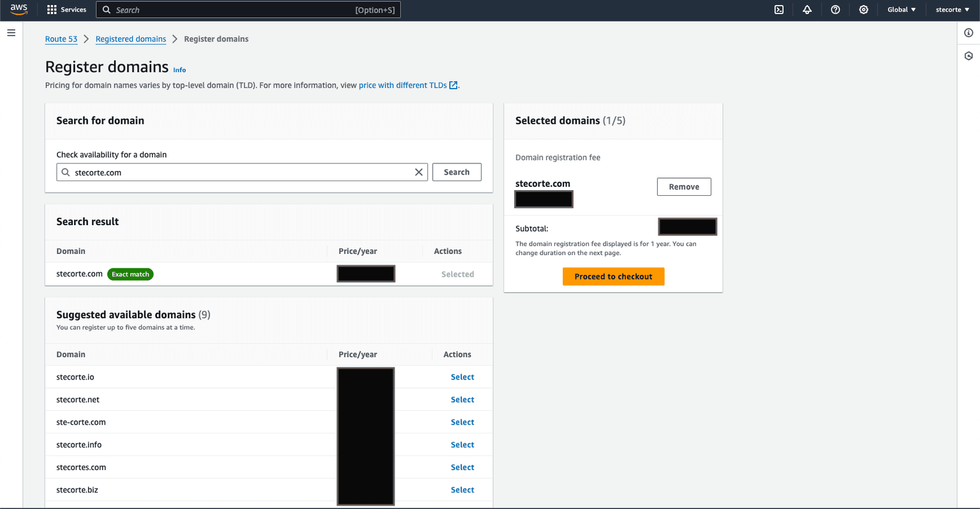The image size is (980, 509).
Task: Click Check availability for a domain label
Action: coord(112,154)
